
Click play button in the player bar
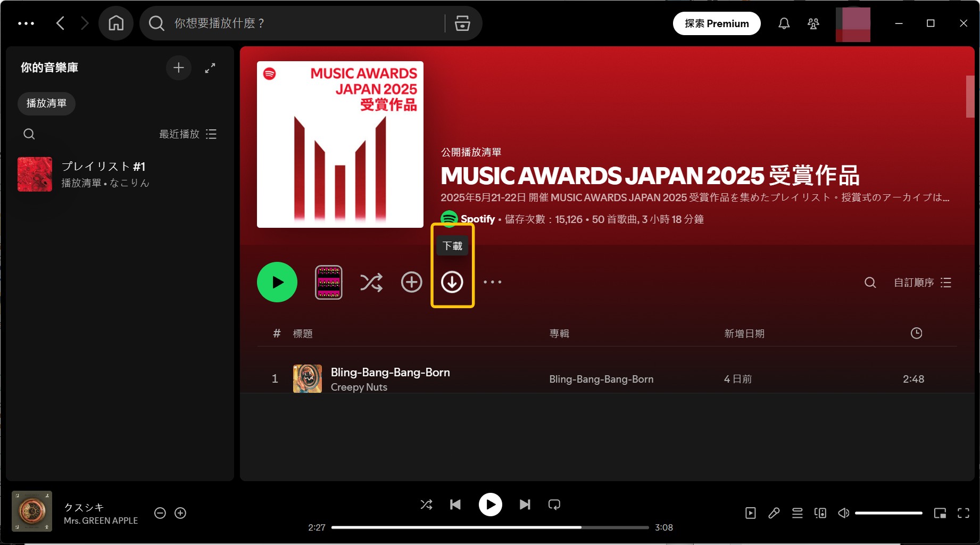[491, 505]
